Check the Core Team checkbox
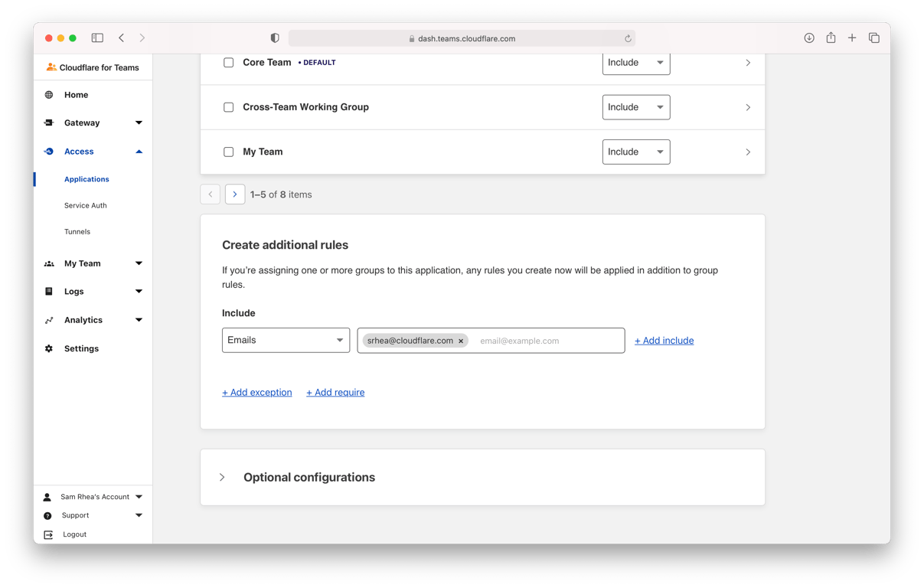This screenshot has height=588, width=924. point(228,63)
